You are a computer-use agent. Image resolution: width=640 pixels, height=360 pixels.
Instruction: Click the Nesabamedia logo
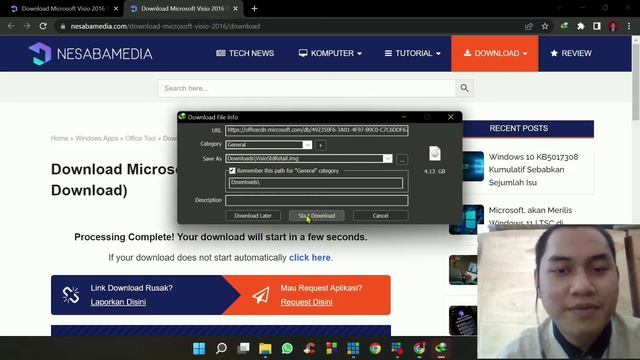click(90, 53)
